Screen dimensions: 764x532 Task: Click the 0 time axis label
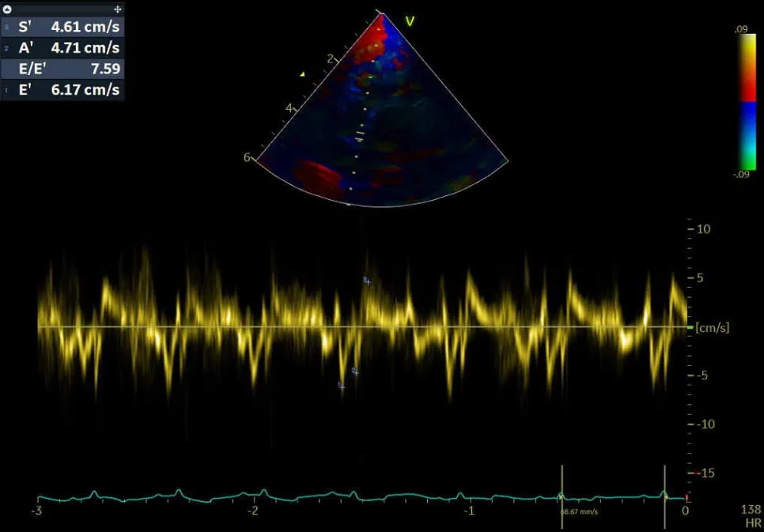(x=686, y=511)
